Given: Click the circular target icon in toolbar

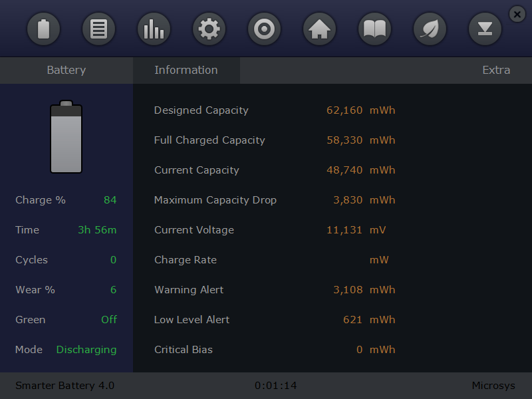Looking at the screenshot, I should 264,29.
